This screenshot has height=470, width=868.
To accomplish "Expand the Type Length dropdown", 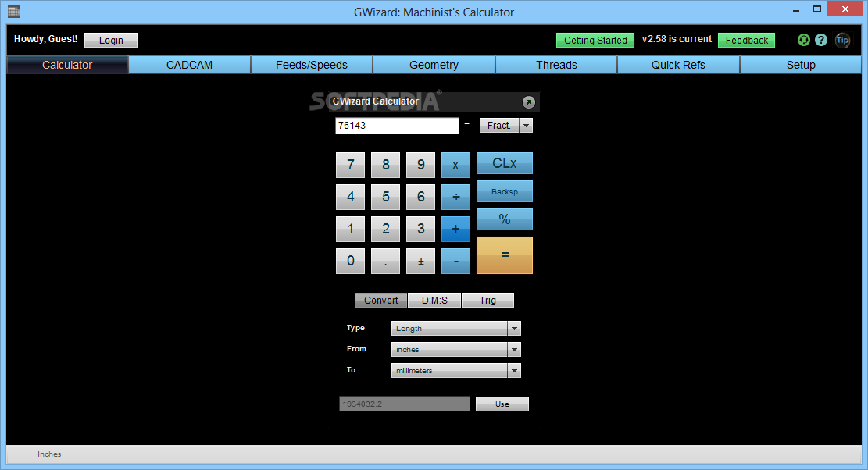I will click(x=514, y=329).
